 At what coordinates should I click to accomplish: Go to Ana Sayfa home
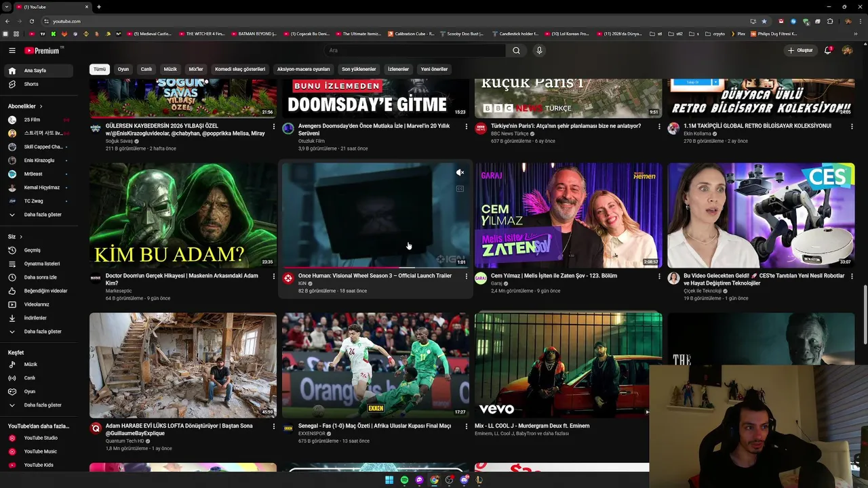41,70
